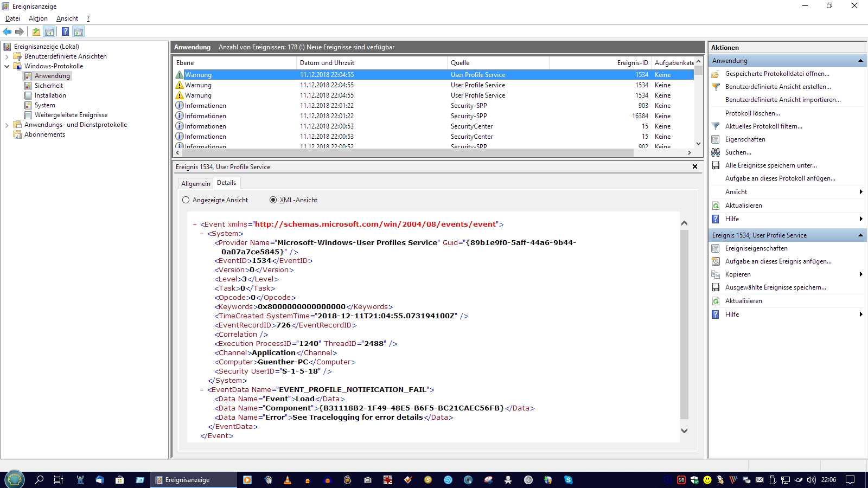This screenshot has width=868, height=488.
Task: Click Ausgewählte Ereignisse speichern disk icon
Action: click(x=716, y=287)
